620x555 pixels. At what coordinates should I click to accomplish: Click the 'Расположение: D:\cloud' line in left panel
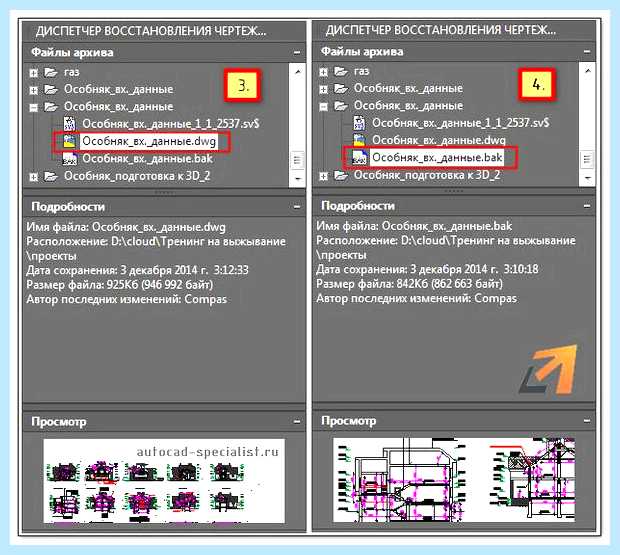click(156, 249)
